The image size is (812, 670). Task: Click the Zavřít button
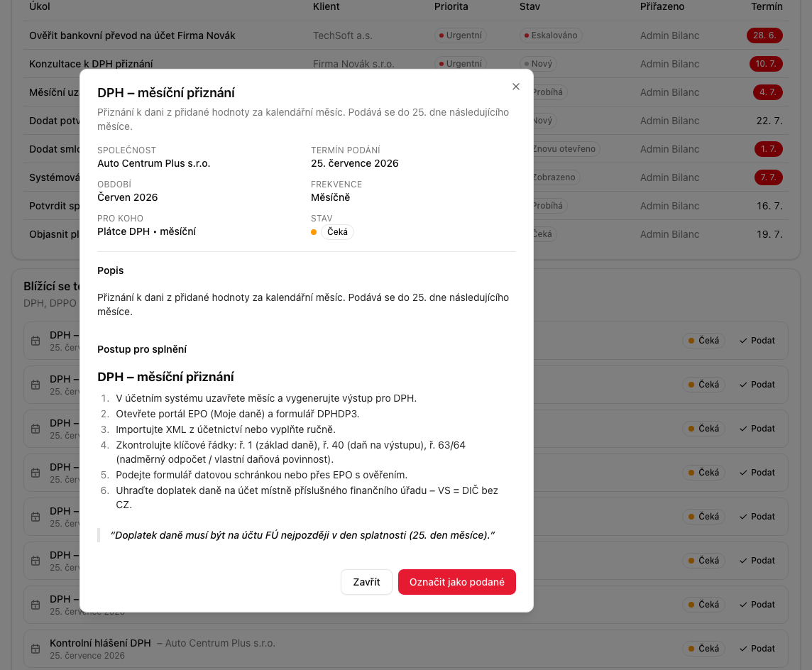pos(366,582)
